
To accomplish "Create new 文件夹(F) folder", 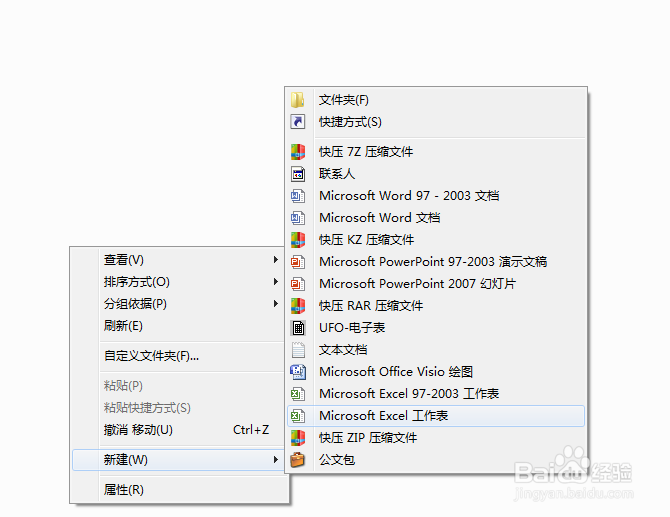I will tap(344, 100).
